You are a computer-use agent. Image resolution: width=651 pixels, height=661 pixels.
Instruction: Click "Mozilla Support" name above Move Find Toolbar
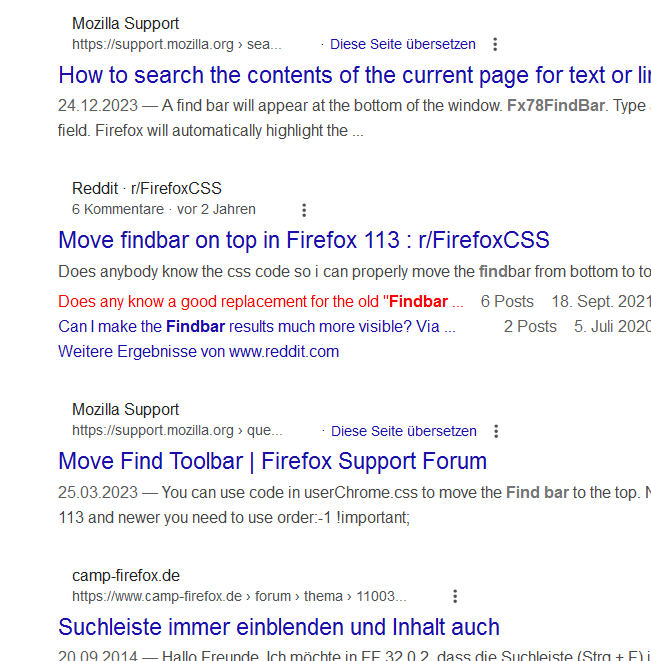pos(125,409)
